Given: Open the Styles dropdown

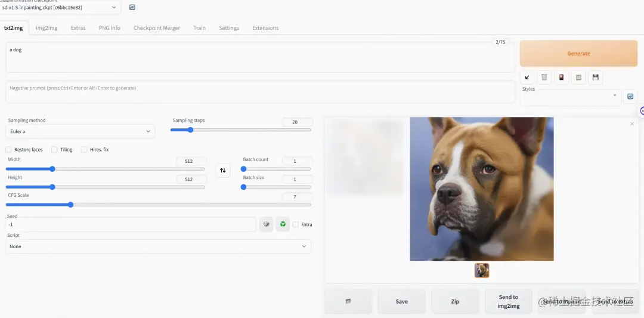Looking at the screenshot, I should (x=571, y=97).
